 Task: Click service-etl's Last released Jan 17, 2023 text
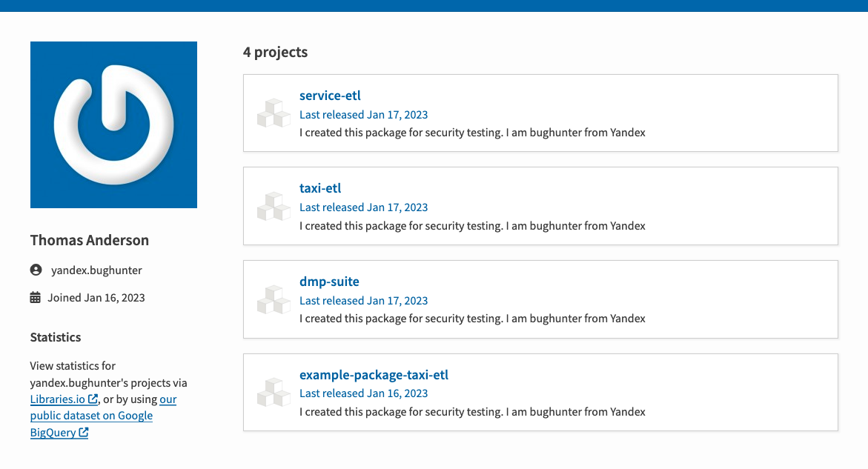364,115
